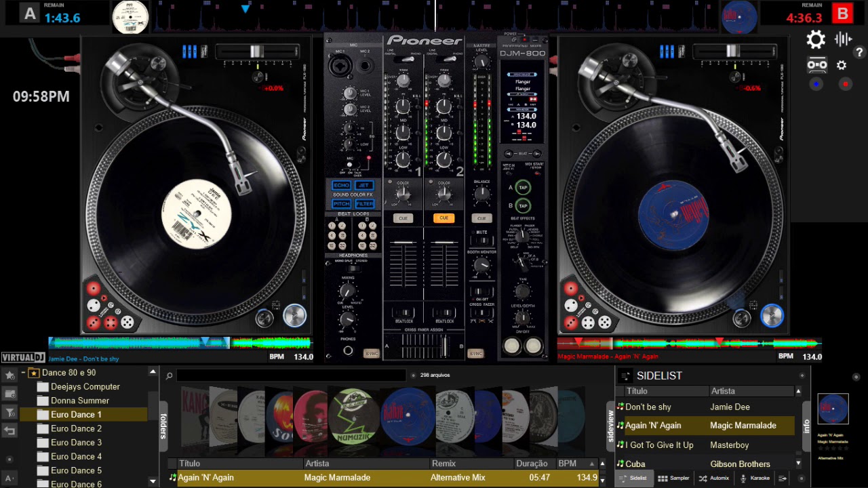This screenshot has width=868, height=488.
Task: Click the track list scroll-up arrow
Action: click(x=601, y=464)
